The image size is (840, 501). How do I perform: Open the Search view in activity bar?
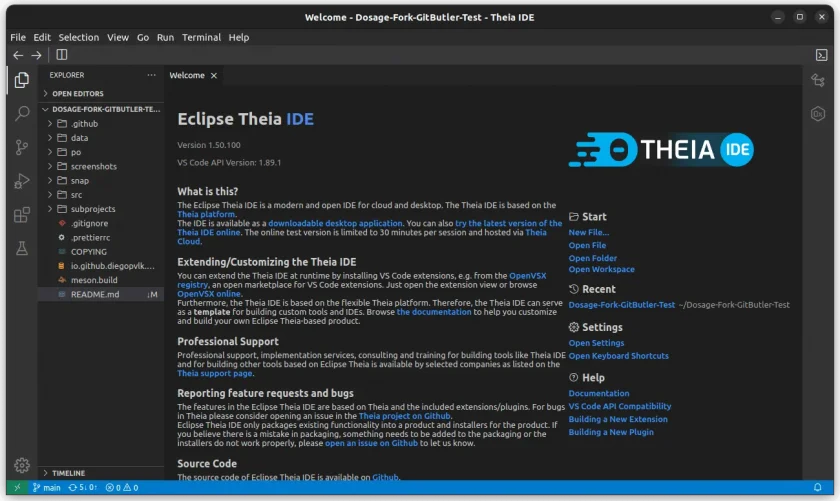(22, 113)
